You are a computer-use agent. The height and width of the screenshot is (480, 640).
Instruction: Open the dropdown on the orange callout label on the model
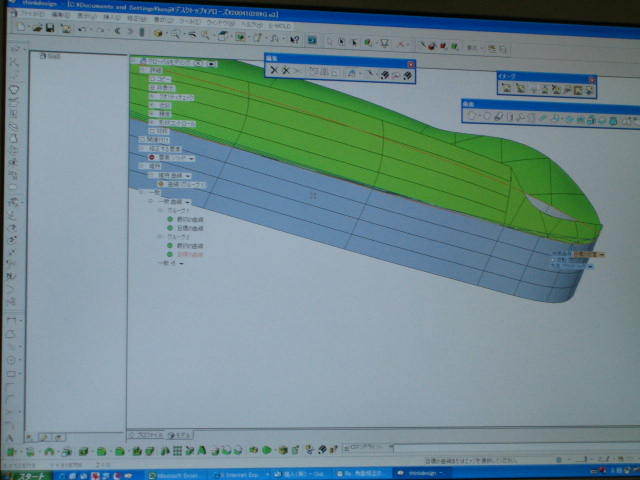(602, 255)
